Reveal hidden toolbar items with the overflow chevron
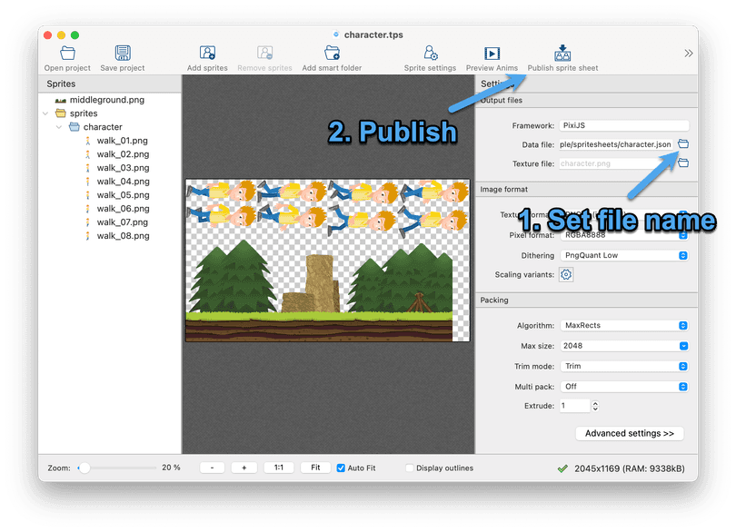Screen dimensions: 756x532 click(689, 53)
